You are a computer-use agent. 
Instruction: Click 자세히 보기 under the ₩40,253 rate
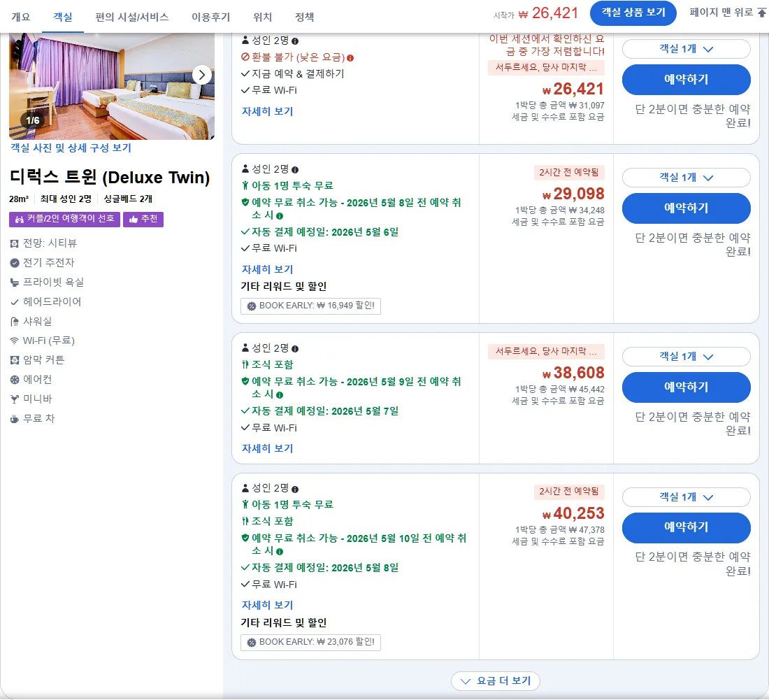coord(267,606)
